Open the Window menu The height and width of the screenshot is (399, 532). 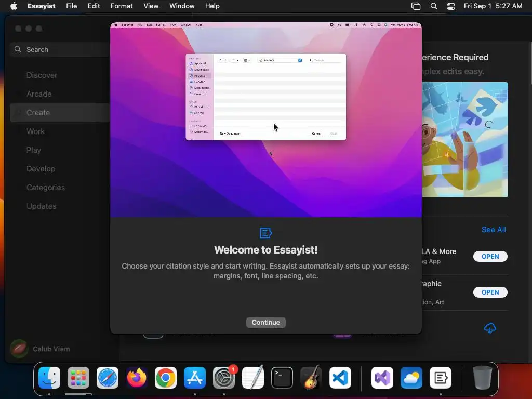click(182, 6)
